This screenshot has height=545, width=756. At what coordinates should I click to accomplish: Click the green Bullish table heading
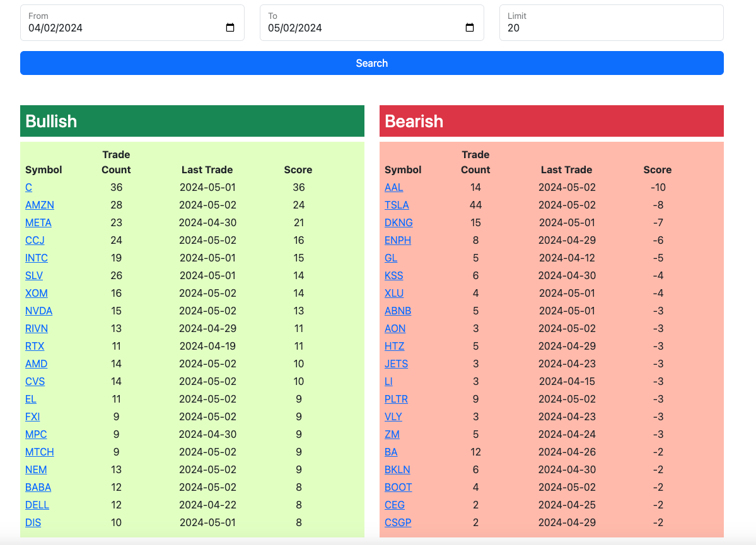(192, 121)
